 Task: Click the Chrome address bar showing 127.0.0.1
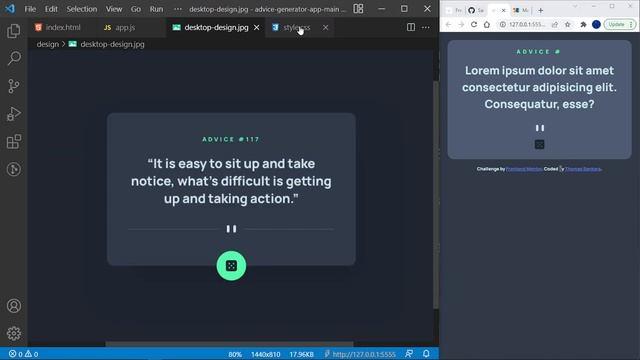coord(526,24)
